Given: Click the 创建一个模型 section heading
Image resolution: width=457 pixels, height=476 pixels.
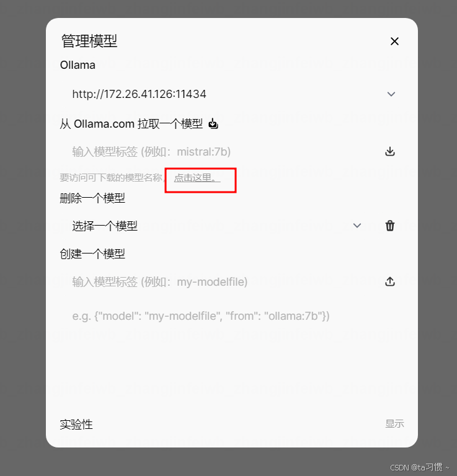Looking at the screenshot, I should point(92,253).
